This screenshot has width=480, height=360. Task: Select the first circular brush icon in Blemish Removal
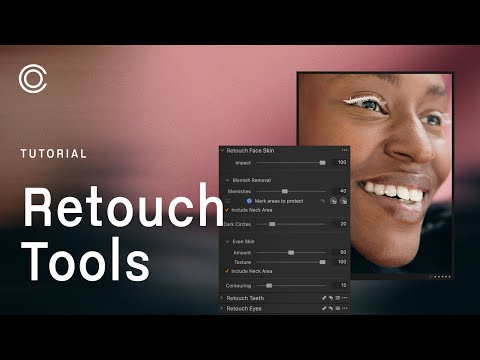coord(333,201)
